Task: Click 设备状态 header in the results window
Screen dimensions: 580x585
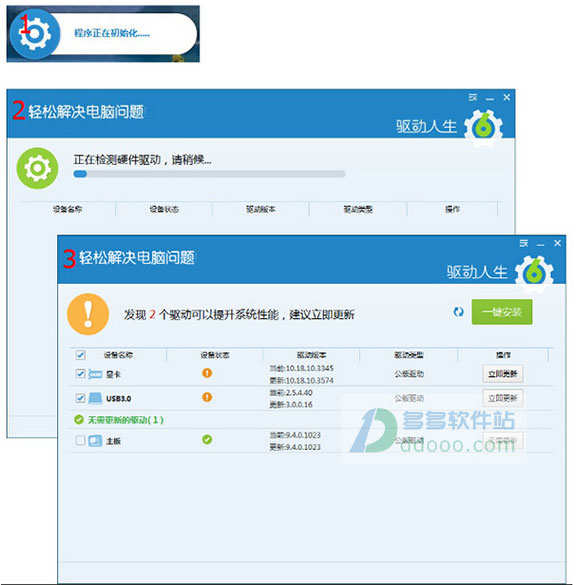Action: click(215, 355)
